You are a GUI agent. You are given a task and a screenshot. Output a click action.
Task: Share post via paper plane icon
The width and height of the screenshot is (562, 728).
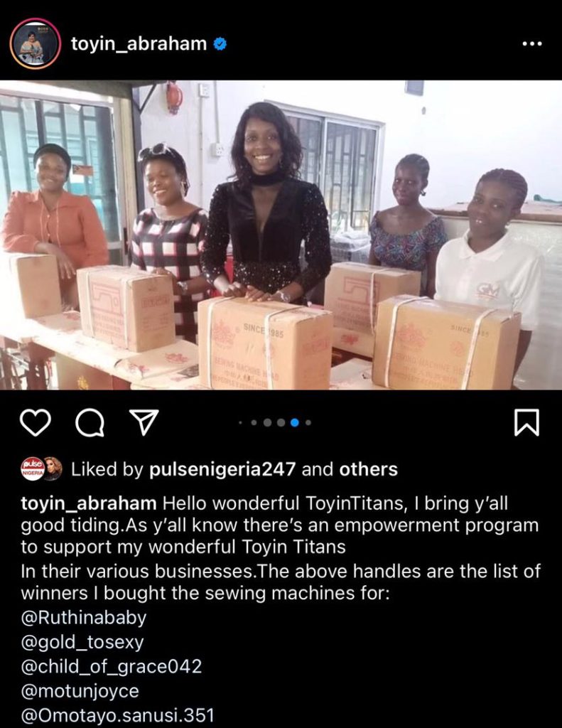tap(144, 422)
